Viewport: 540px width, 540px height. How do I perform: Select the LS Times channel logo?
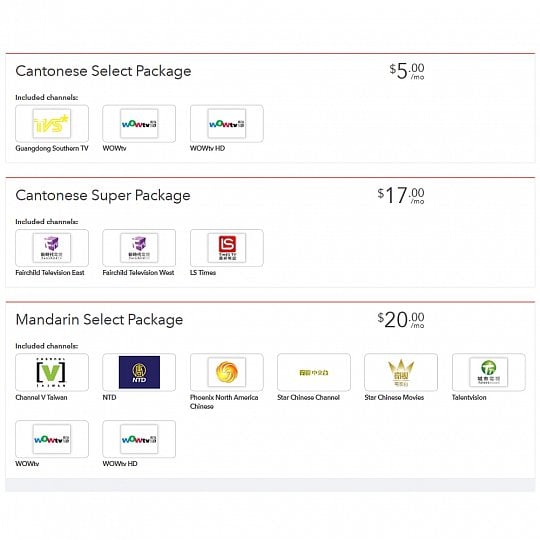227,248
